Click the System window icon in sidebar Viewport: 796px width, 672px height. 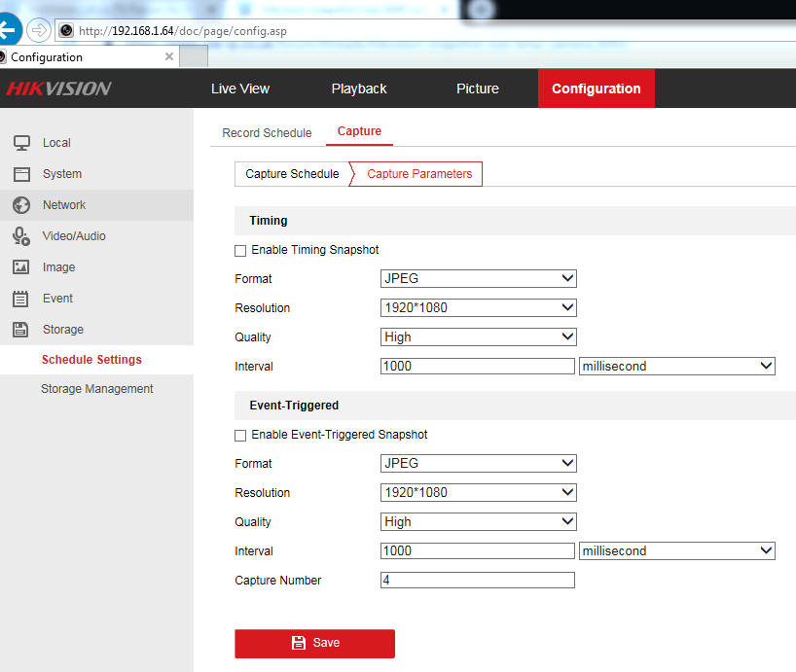(20, 174)
